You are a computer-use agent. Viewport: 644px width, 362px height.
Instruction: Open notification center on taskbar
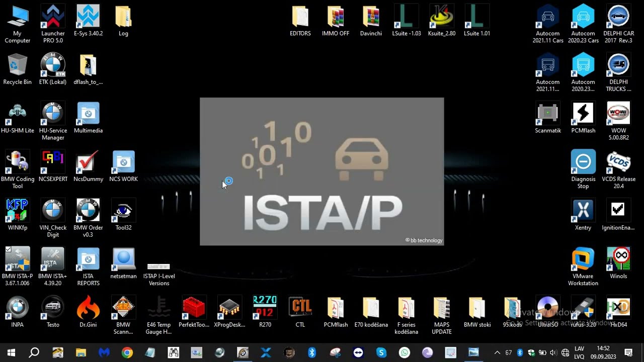coord(628,352)
